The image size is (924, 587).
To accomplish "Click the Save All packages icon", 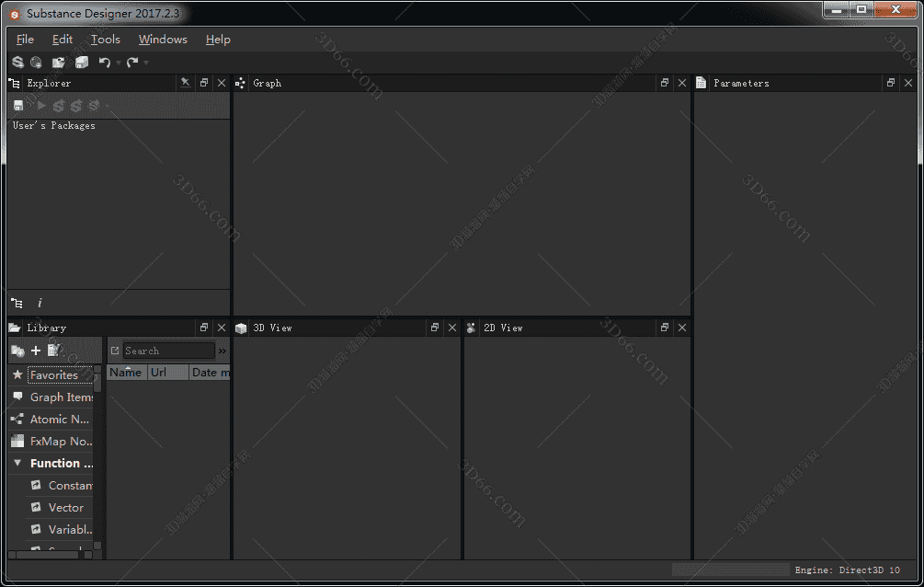I will [x=82, y=63].
